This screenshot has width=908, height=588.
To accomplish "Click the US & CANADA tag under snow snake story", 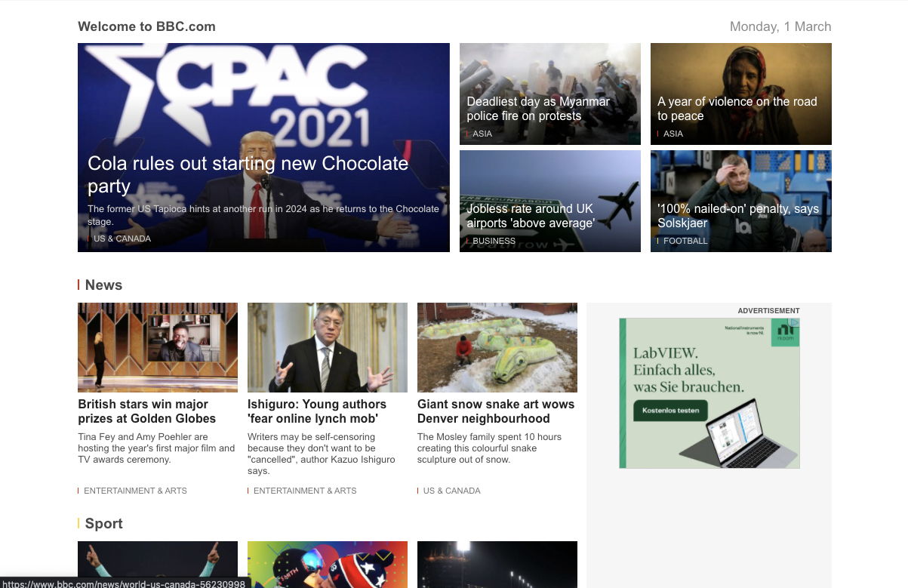I will (451, 491).
